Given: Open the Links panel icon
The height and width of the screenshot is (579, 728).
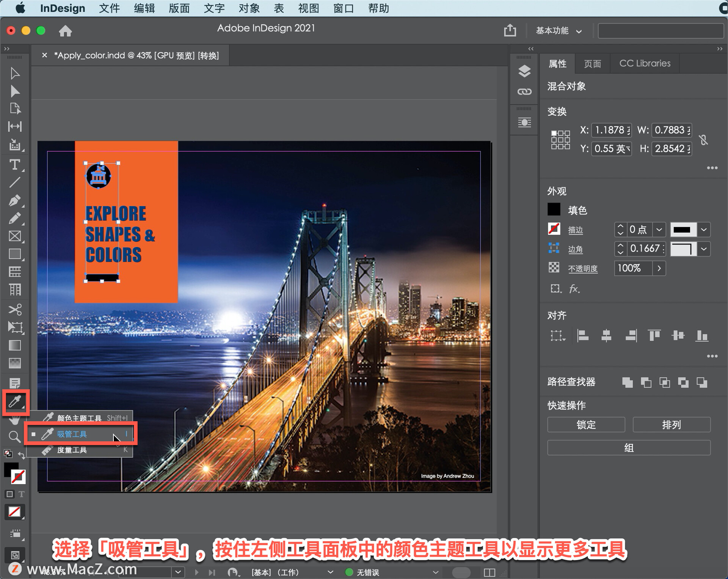Looking at the screenshot, I should 524,92.
